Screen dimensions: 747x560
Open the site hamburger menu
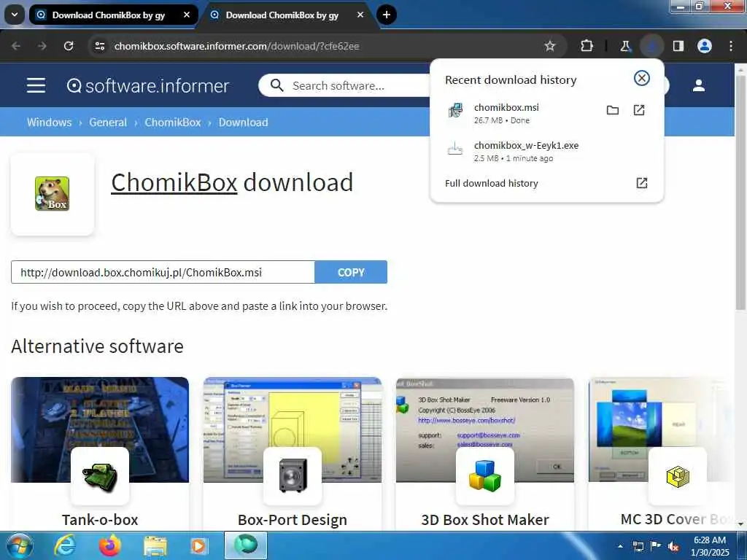(x=36, y=86)
